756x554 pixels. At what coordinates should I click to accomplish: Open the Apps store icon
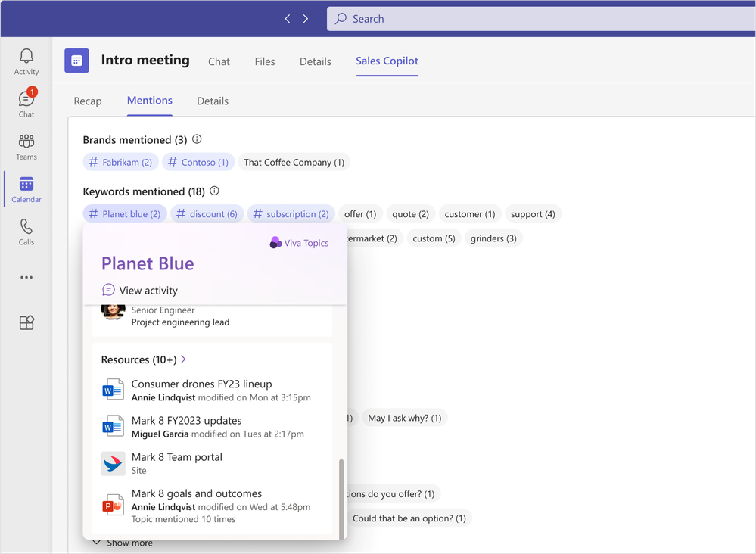26,322
